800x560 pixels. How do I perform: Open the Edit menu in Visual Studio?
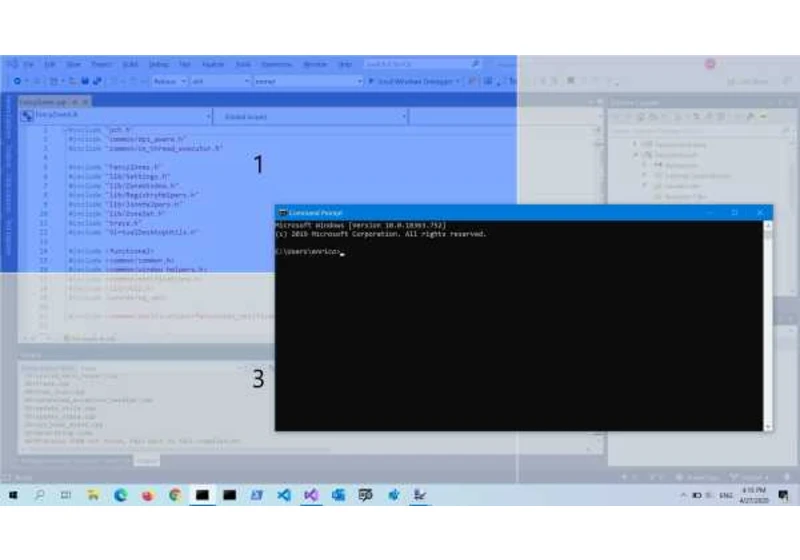(49, 64)
